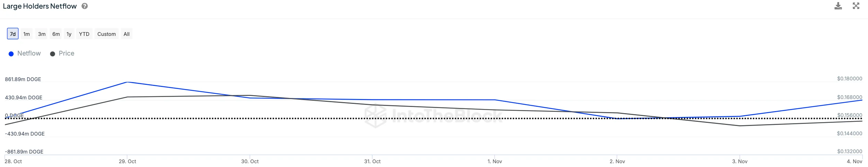Toggle the Price series visibility

click(x=66, y=53)
